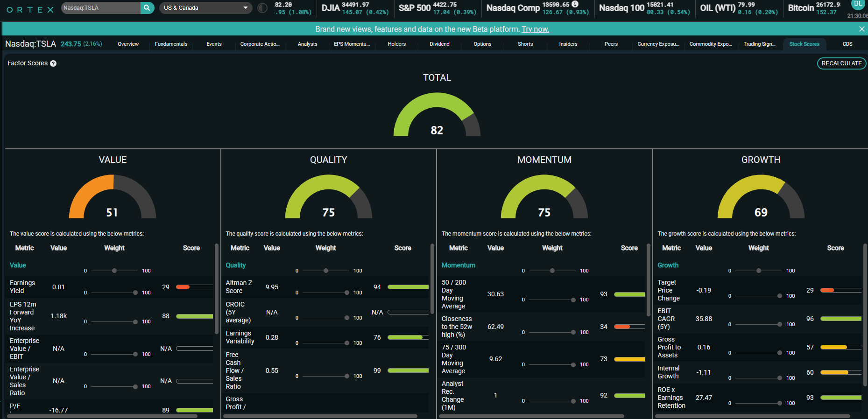The height and width of the screenshot is (419, 868).
Task: Click the Quality panel horizontal scrollbar
Action: point(320,416)
